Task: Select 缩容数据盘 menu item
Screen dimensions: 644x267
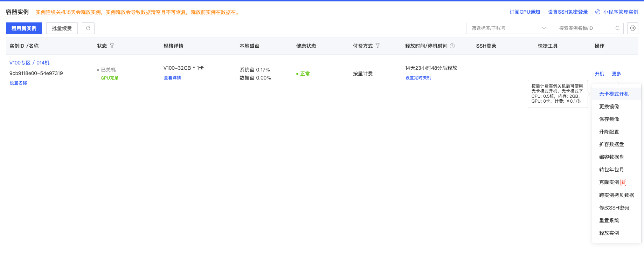Action: 616,157
